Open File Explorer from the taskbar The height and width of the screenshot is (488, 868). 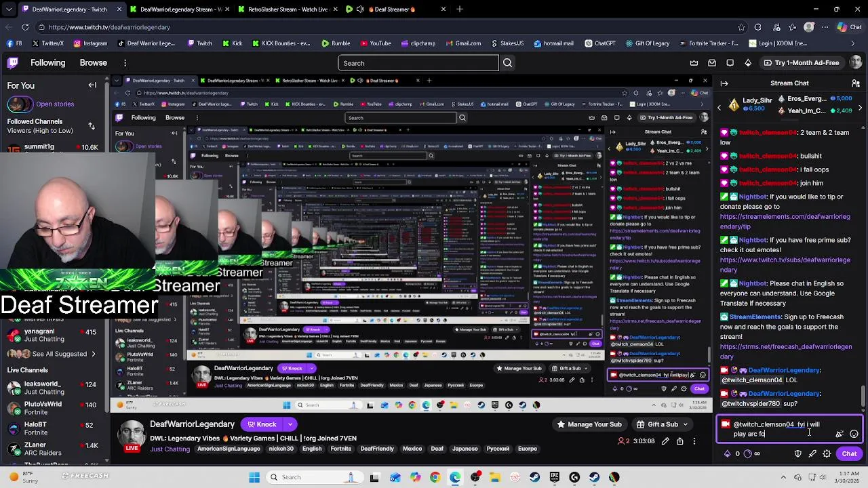coord(495,477)
